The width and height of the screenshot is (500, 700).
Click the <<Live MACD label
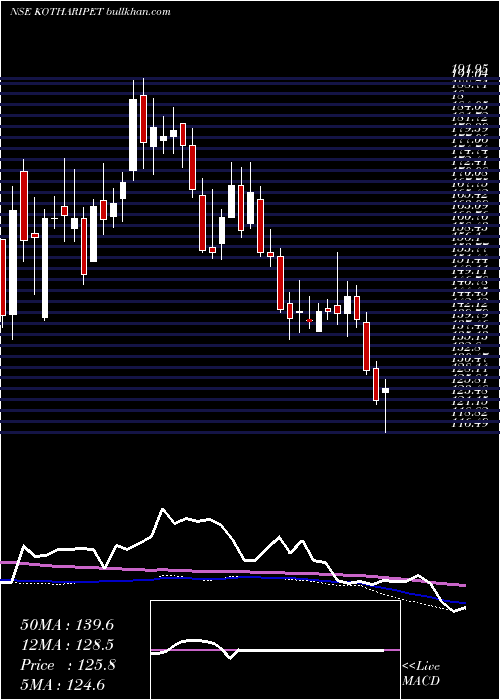421,673
